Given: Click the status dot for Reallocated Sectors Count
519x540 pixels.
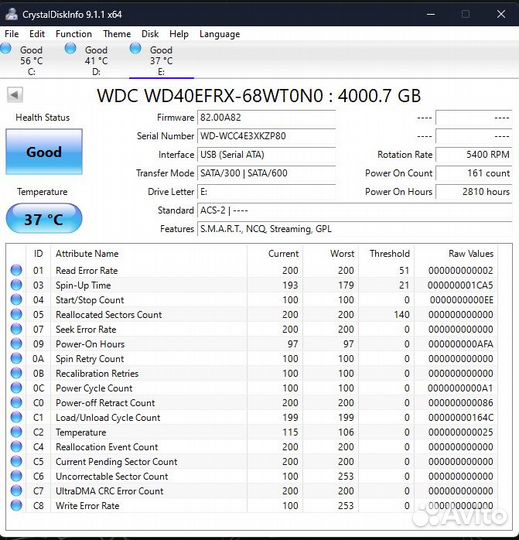Looking at the screenshot, I should click(16, 314).
